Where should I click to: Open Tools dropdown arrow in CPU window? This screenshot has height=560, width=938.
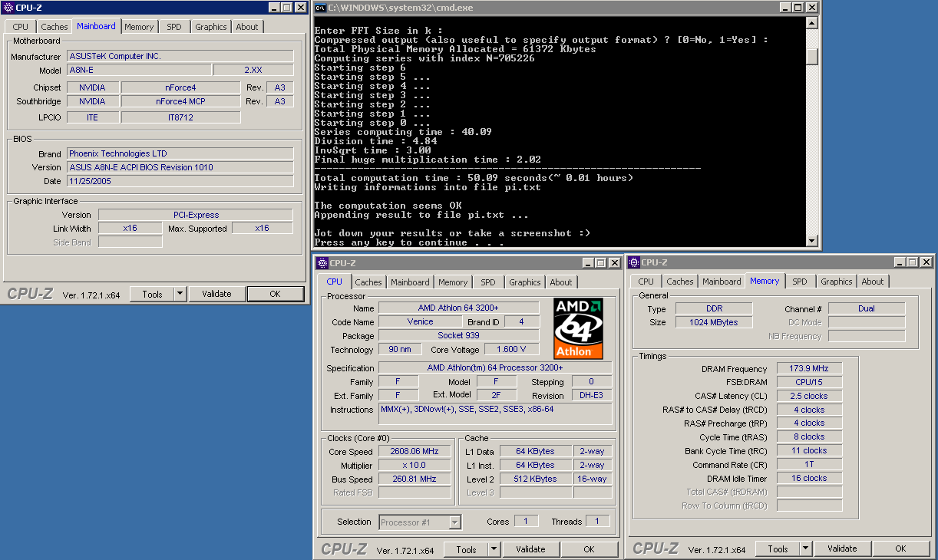(494, 549)
